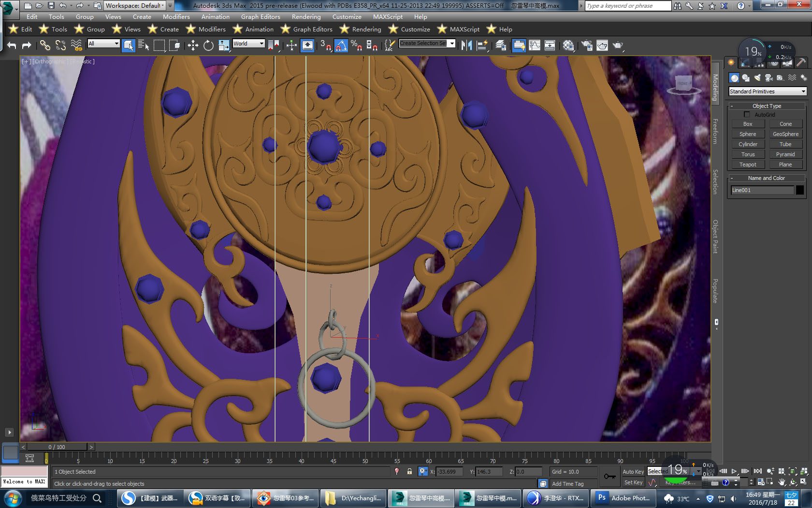Collapse the Object Type rollout
The width and height of the screenshot is (812, 508).
[x=767, y=106]
